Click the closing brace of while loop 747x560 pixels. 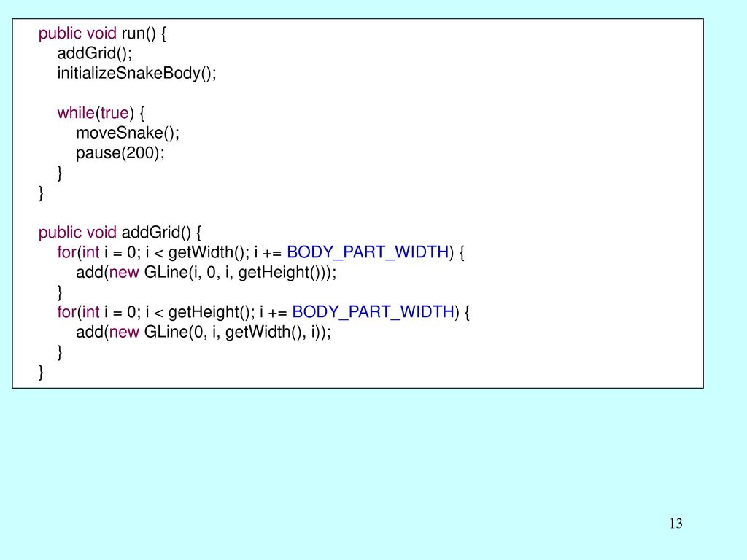click(60, 173)
